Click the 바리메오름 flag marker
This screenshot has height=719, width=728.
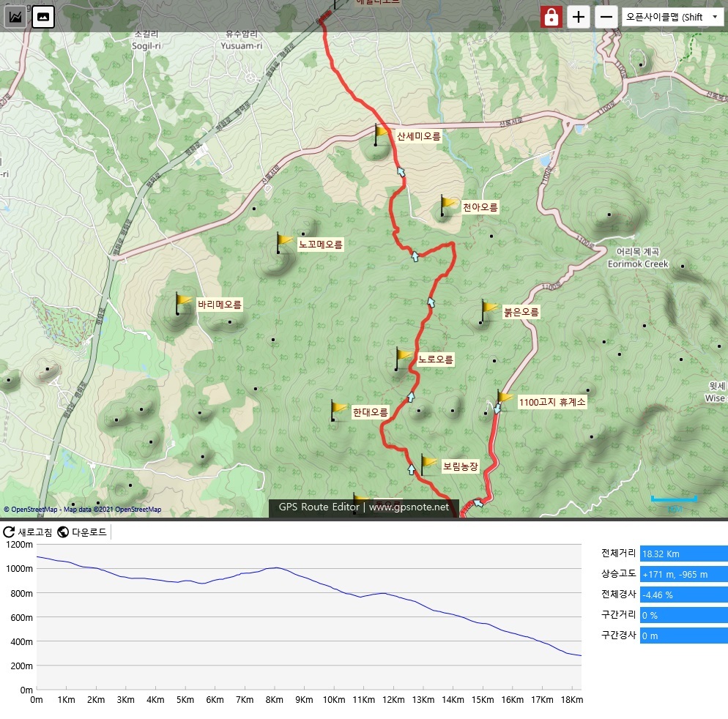(182, 302)
